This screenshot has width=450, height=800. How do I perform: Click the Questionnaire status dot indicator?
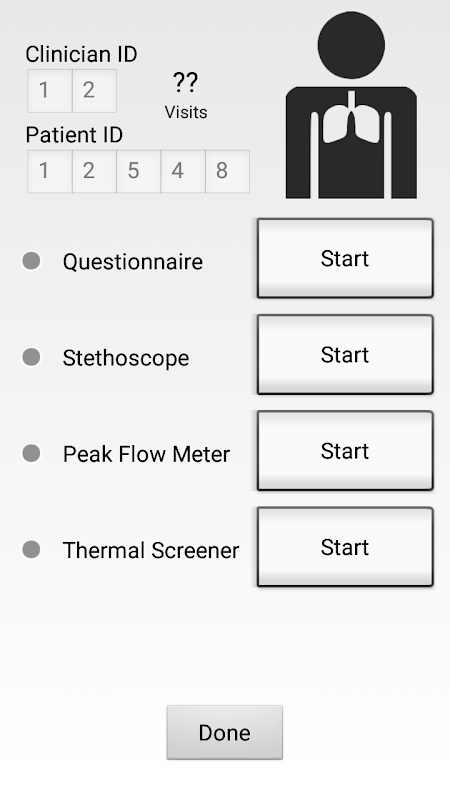[x=31, y=261]
